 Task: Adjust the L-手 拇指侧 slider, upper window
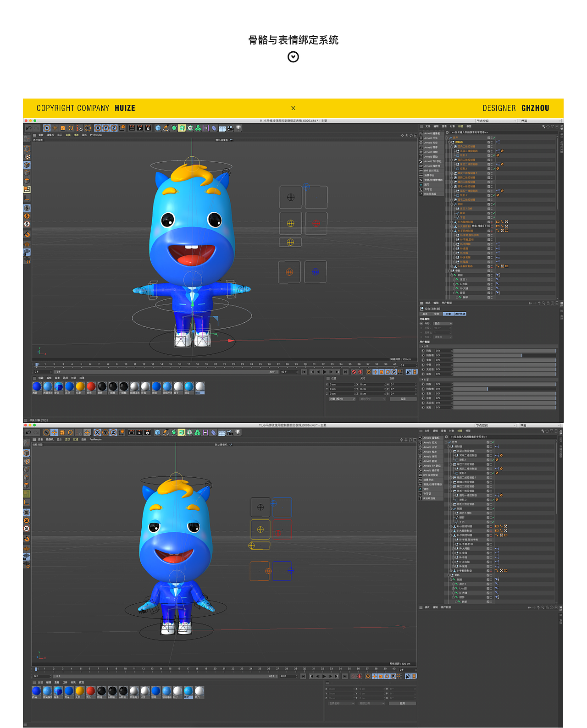(504, 355)
